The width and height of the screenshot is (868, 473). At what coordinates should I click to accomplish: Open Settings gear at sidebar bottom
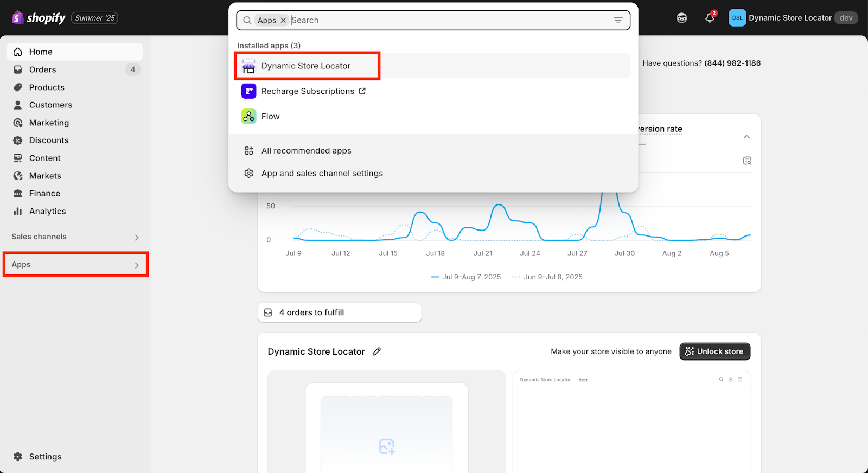pyautogui.click(x=18, y=457)
